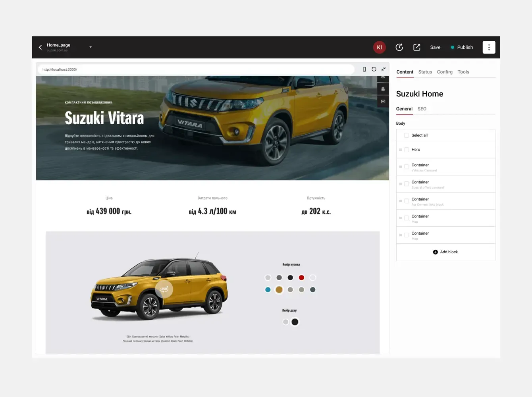532x397 pixels.
Task: Click the Suzuki Vitara hero heading
Action: coord(104,118)
